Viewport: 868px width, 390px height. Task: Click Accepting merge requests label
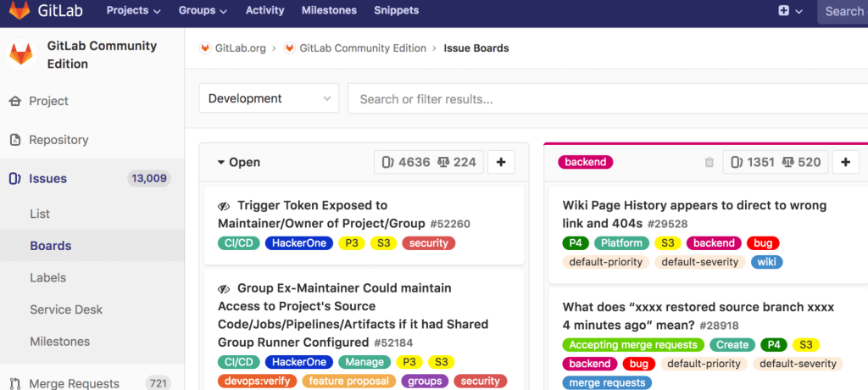tap(633, 345)
